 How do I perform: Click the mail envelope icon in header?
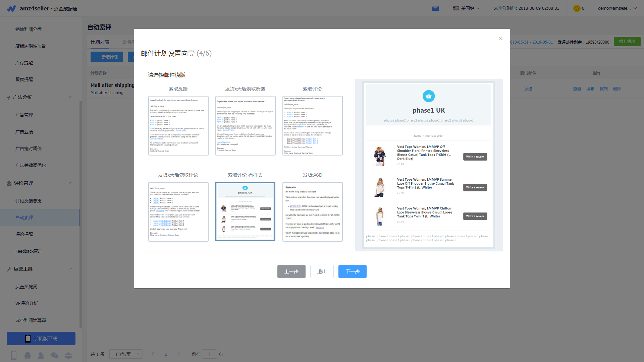[435, 8]
